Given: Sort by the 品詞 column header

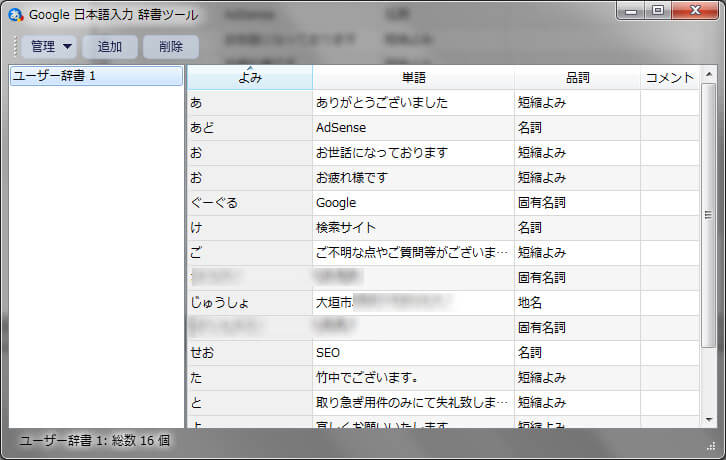Looking at the screenshot, I should (x=577, y=77).
